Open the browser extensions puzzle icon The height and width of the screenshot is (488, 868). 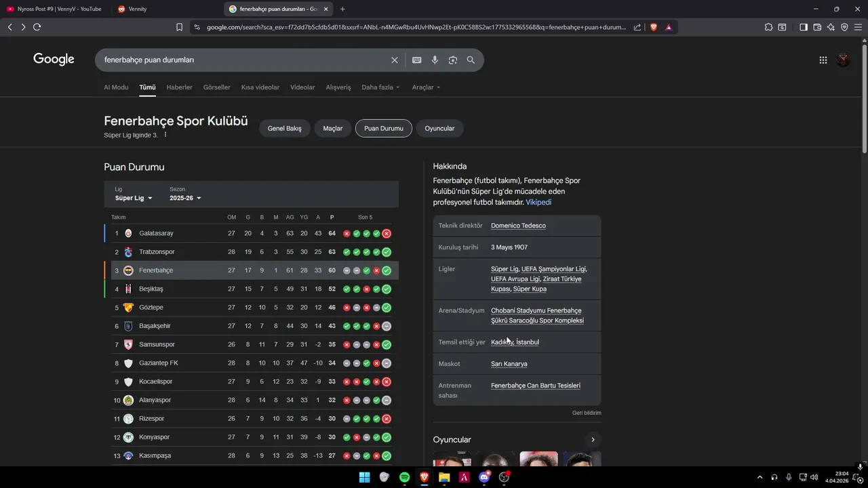tap(768, 27)
